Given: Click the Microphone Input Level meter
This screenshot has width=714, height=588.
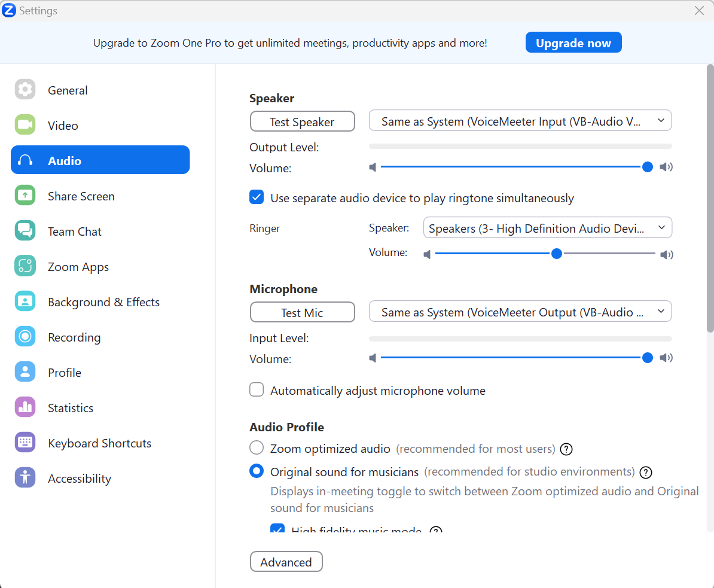Looking at the screenshot, I should click(x=520, y=339).
